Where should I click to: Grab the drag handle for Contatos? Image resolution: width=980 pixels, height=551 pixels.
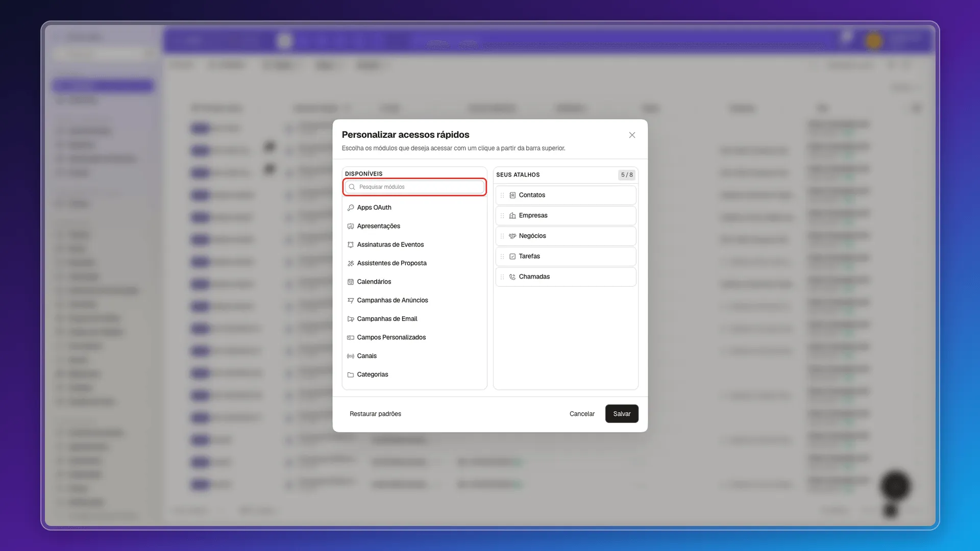[x=502, y=195]
